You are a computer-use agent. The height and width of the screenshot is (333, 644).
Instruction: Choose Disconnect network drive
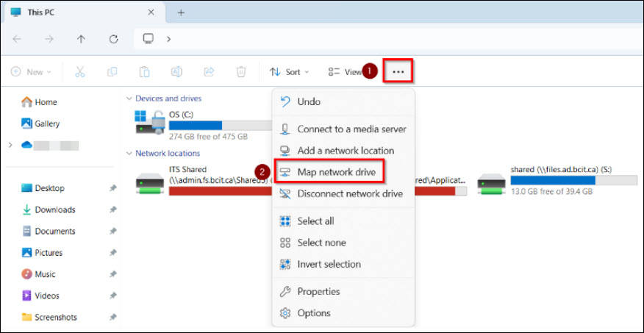coord(343,193)
